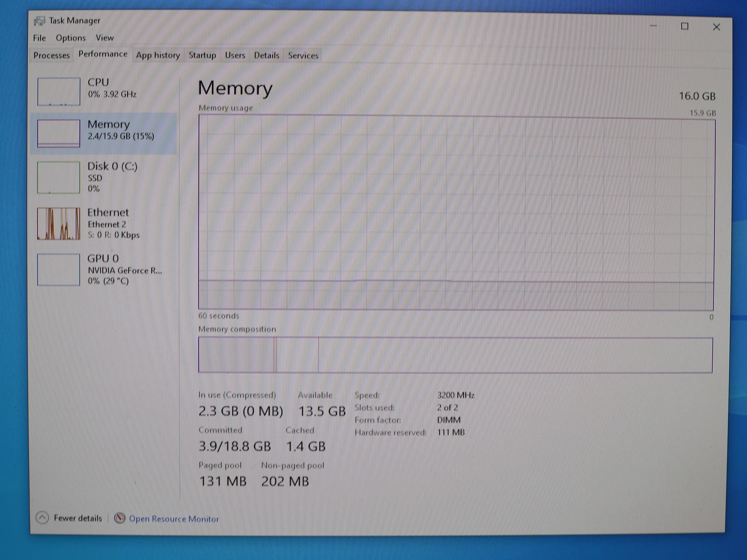Open the Options menu

(71, 38)
